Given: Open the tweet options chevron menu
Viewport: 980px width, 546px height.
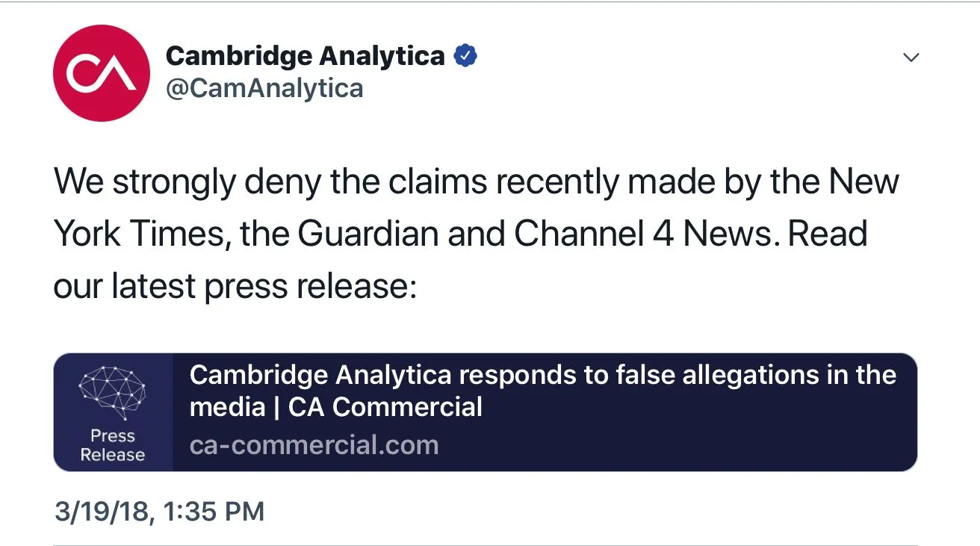Looking at the screenshot, I should (911, 58).
